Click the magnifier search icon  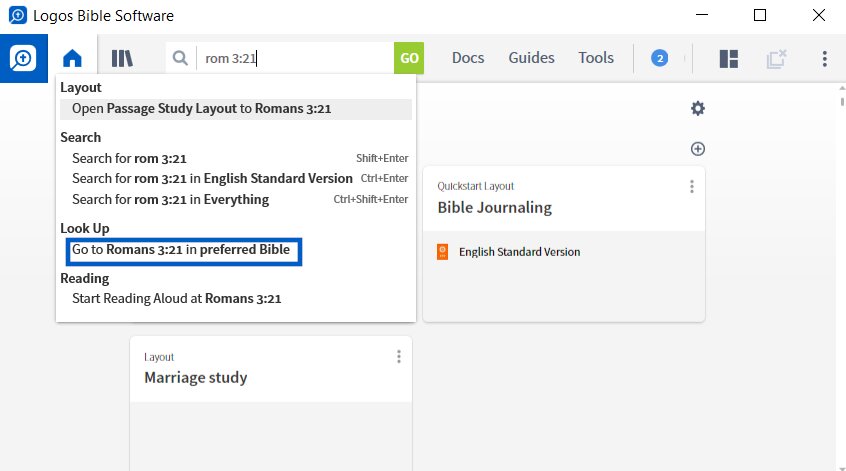click(x=180, y=58)
